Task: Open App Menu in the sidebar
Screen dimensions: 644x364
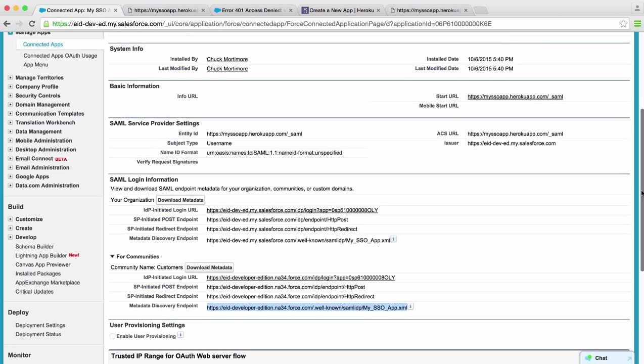Action: point(36,65)
